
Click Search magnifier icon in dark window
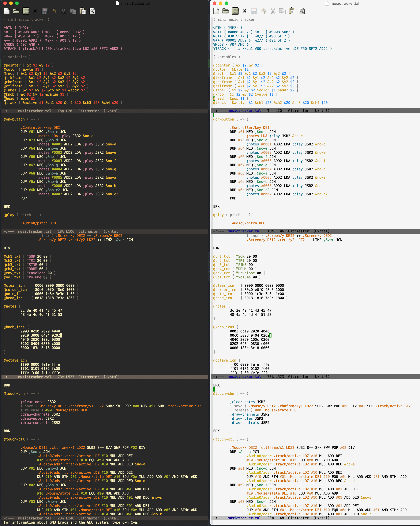coord(92,11)
